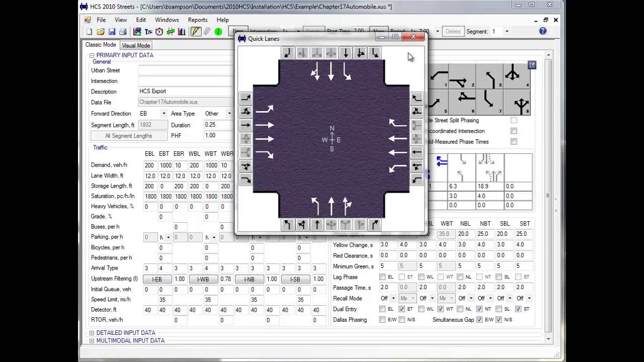Viewport: 644px width, 362px height.
Task: Click the Save floppy disk icon
Action: tap(112, 32)
